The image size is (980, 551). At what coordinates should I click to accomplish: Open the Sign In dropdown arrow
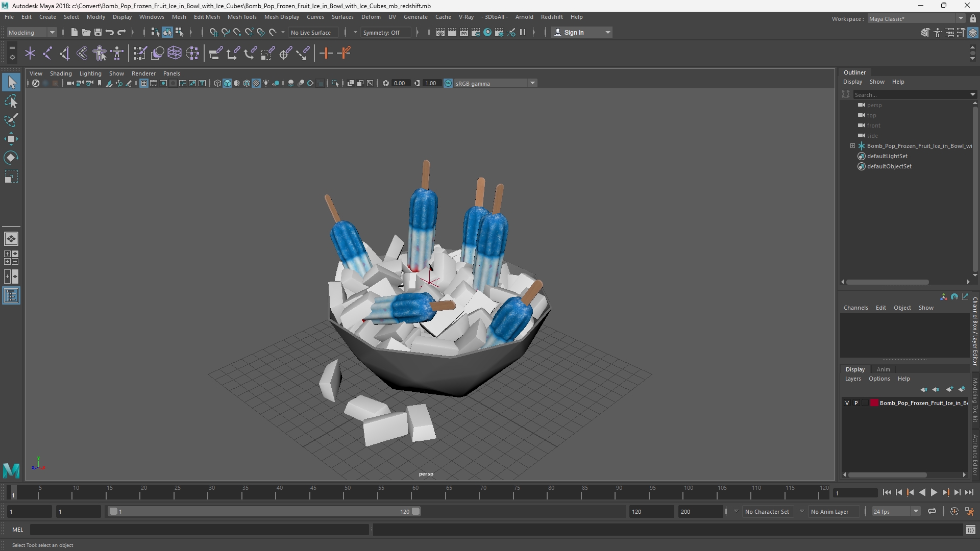tap(607, 32)
